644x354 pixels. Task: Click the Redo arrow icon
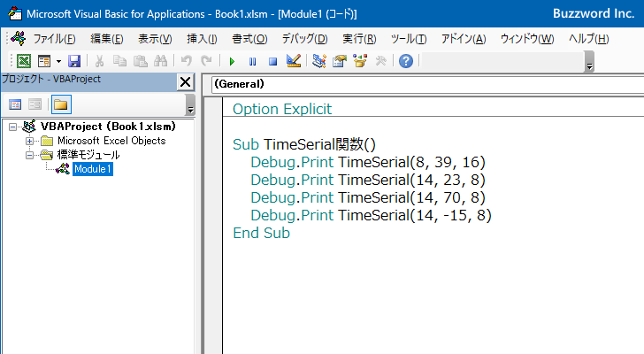pyautogui.click(x=206, y=61)
